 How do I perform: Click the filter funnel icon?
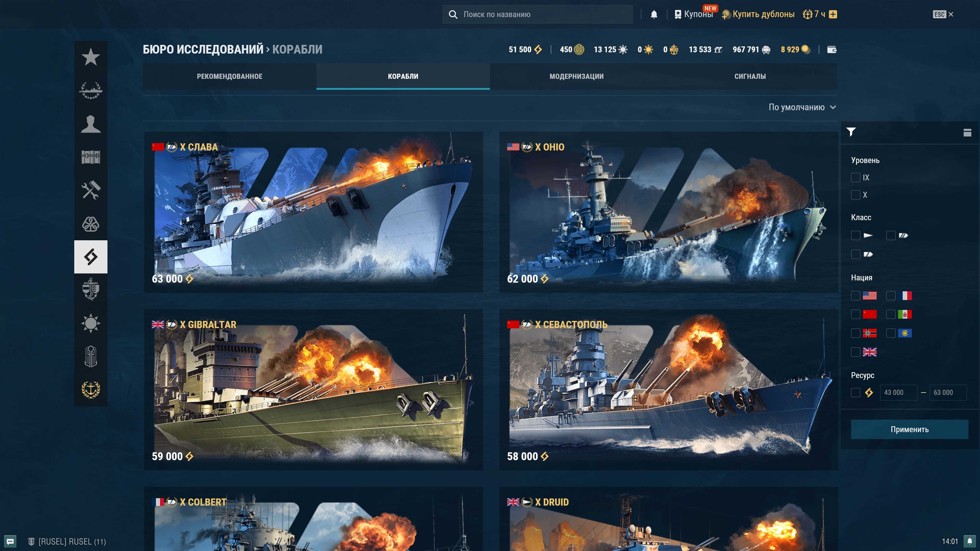tap(851, 132)
